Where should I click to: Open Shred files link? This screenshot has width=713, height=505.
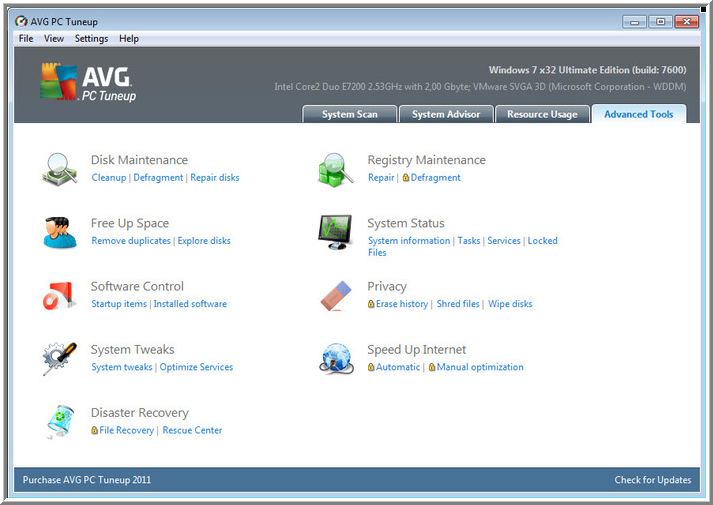pos(458,304)
